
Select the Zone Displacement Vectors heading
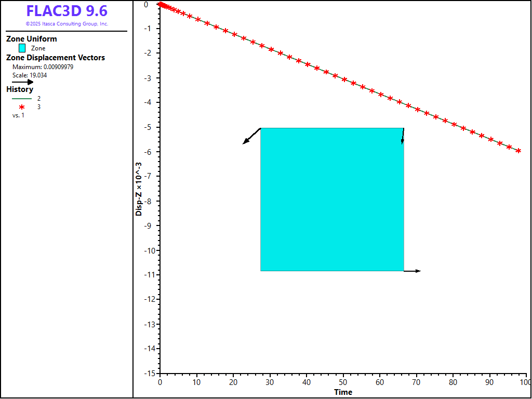coord(56,58)
